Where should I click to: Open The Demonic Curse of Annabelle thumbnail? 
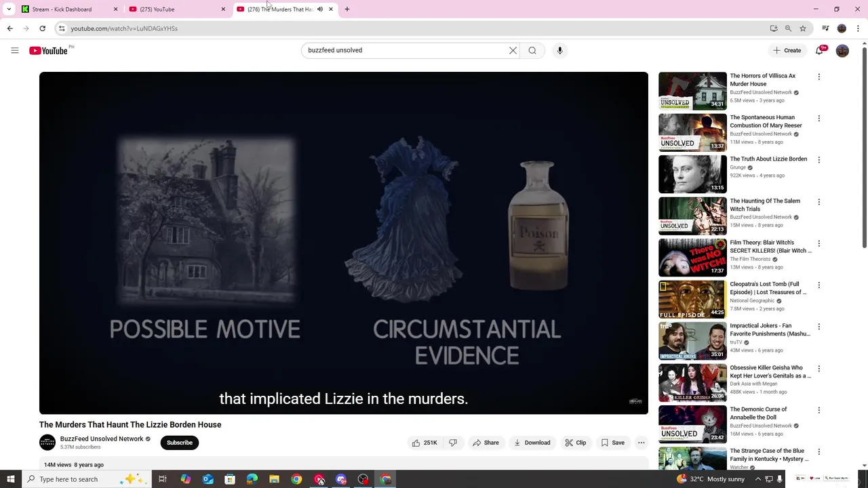tap(692, 424)
